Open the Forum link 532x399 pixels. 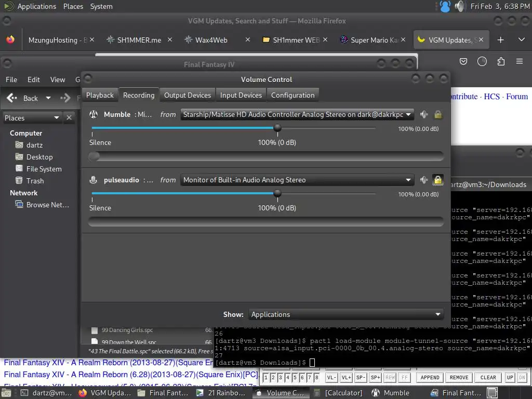coord(517,96)
